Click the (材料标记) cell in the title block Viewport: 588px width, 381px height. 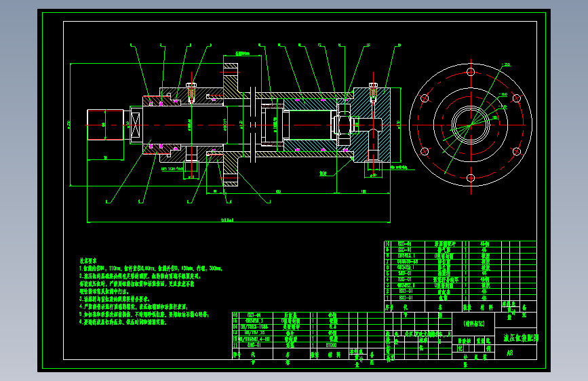pyautogui.click(x=474, y=323)
